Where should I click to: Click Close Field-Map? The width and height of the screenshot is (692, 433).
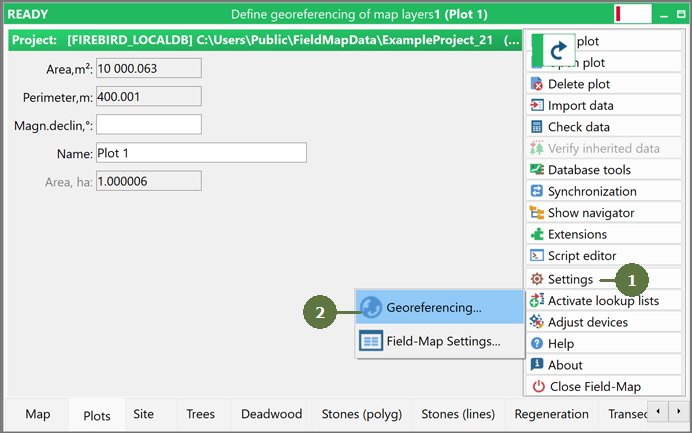point(603,386)
